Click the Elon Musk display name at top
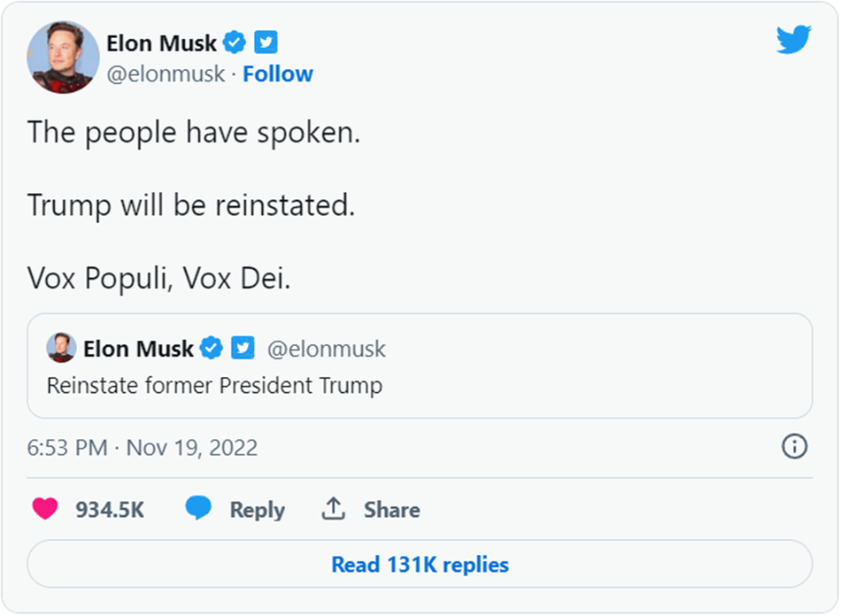Screen dimensions: 841x616 161,42
